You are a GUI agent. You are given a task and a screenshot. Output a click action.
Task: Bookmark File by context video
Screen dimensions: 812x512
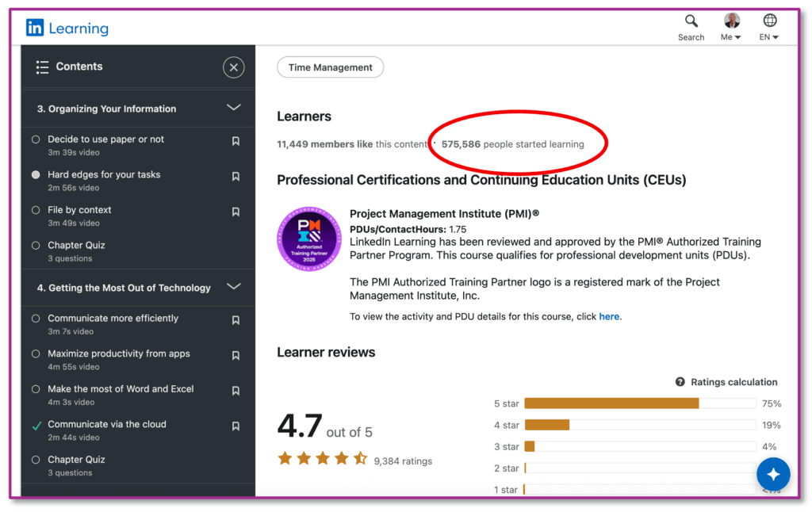click(236, 212)
